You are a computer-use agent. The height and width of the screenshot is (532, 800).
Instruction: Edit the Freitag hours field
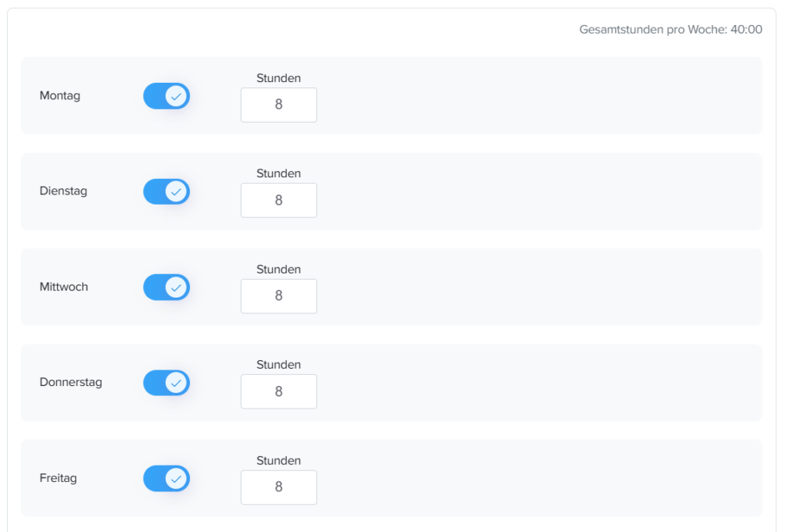(x=279, y=487)
